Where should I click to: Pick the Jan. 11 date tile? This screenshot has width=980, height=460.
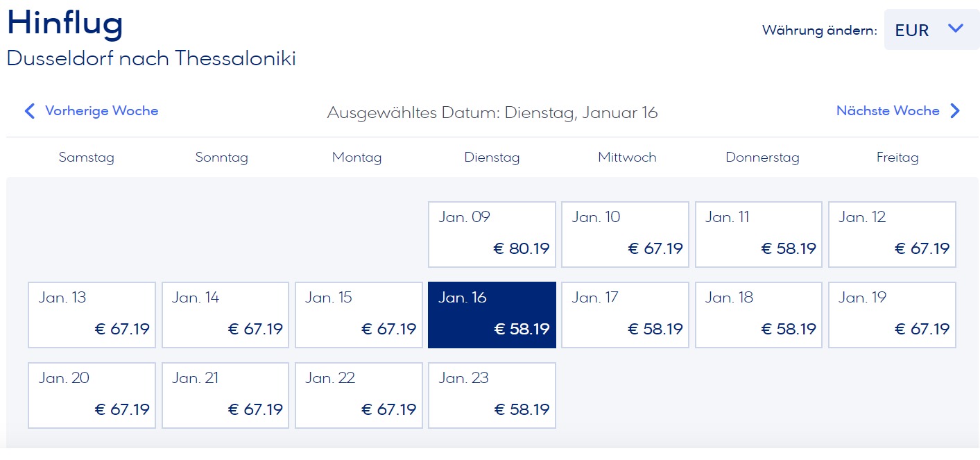(758, 235)
